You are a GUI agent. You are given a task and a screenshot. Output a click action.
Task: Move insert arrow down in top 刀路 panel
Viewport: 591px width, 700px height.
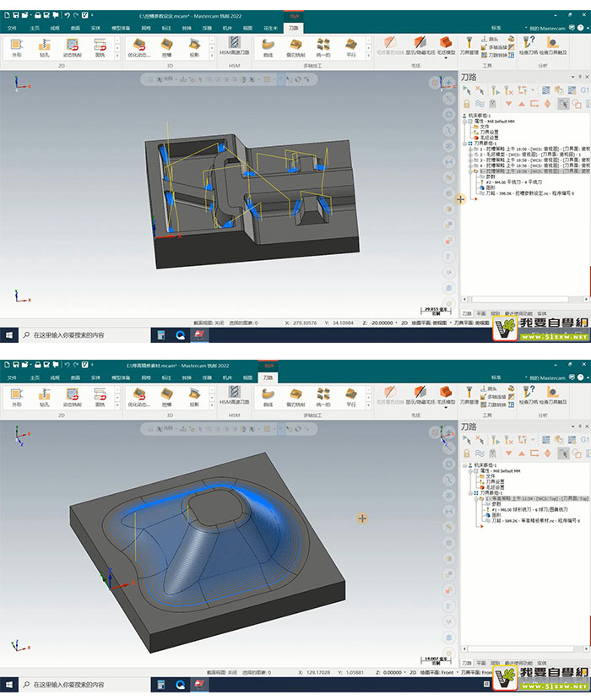coord(508,104)
